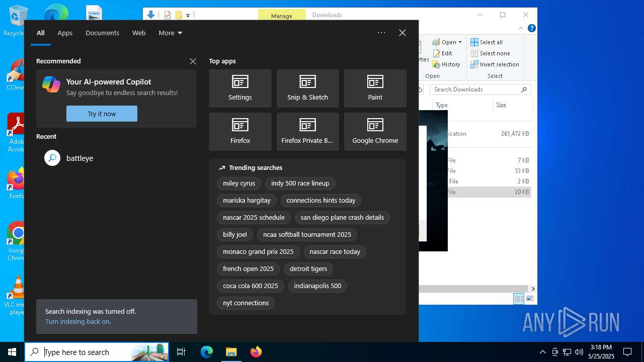
Task: Launch Google Chrome tile in Top apps
Action: coord(375,132)
